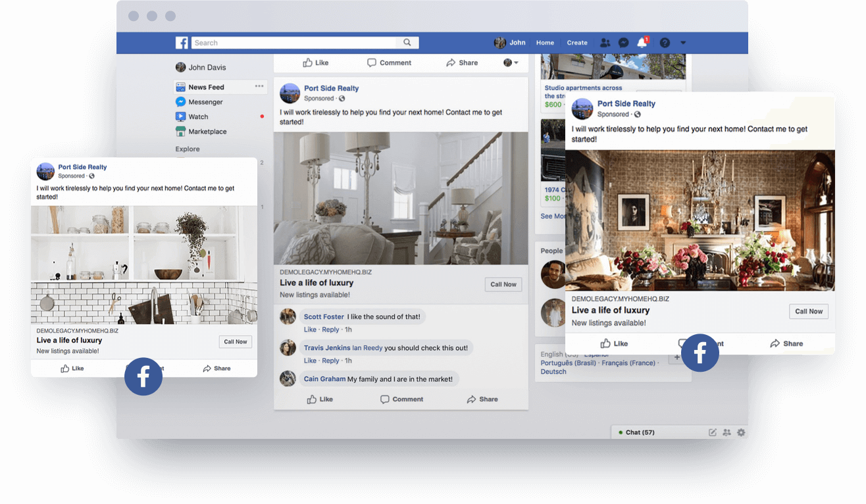Viewport: 866px width, 504px height.
Task: Click the search magnifier icon
Action: 407,43
